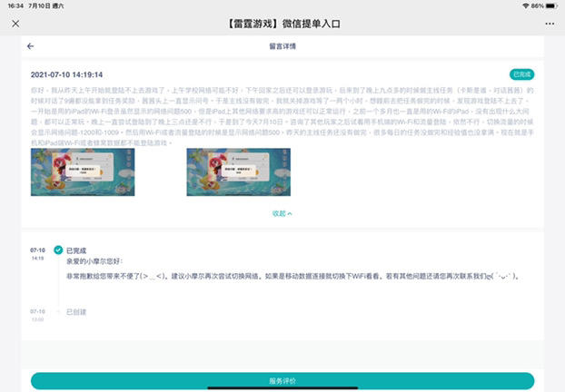Tap the 已完成 timeline step label
Screen dimensions: 565x392
pyautogui.click(x=77, y=250)
